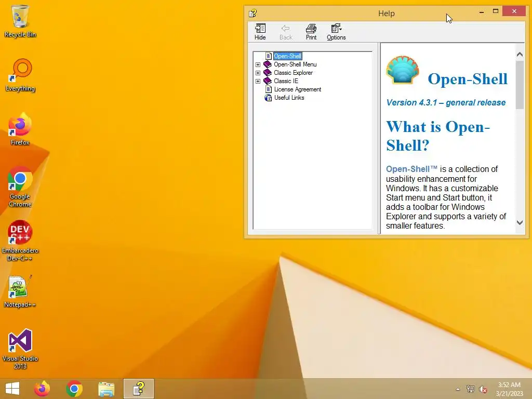Click the Back arrow in Help toolbar
The width and height of the screenshot is (532, 399).
286,32
